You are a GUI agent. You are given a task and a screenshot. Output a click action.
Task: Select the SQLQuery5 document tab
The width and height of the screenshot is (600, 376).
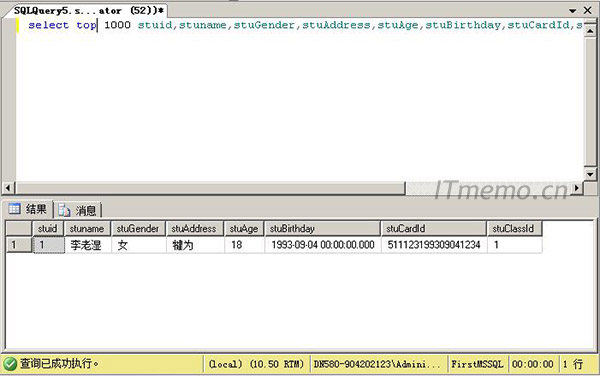(89, 10)
